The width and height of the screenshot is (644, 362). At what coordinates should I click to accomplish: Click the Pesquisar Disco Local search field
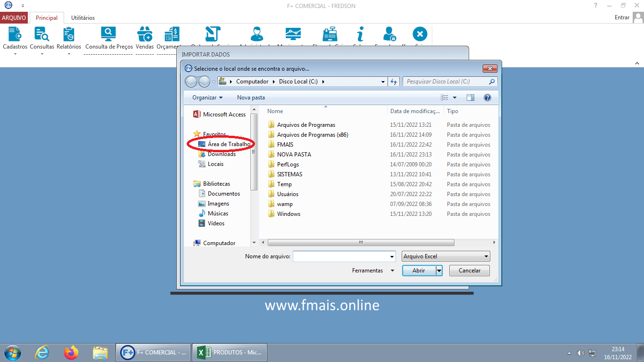pyautogui.click(x=446, y=82)
